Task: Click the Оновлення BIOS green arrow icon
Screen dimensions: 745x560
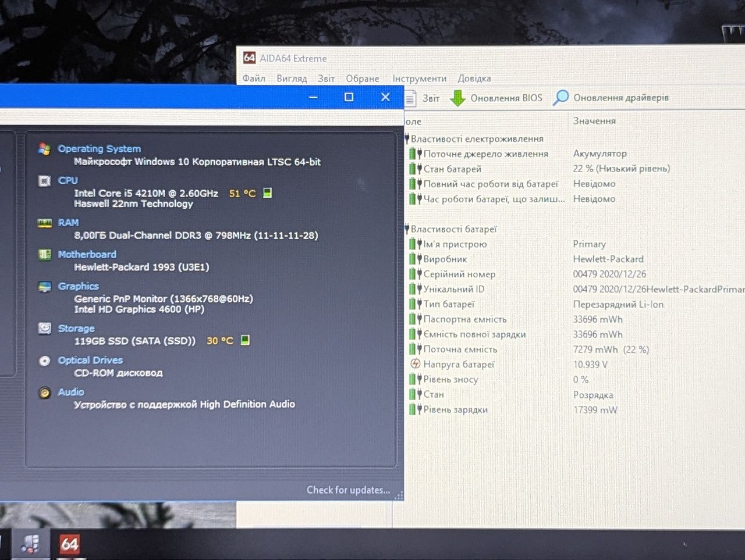Action: pos(458,98)
